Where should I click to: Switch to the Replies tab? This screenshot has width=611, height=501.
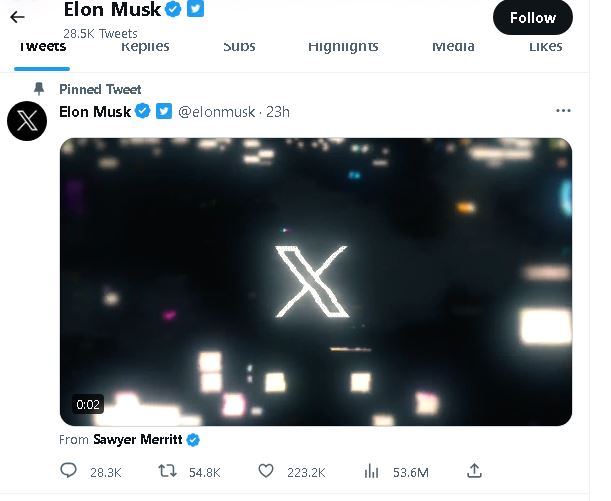[x=145, y=47]
